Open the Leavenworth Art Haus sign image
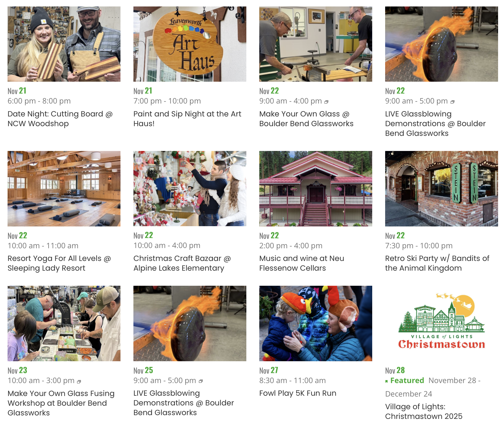 point(190,44)
